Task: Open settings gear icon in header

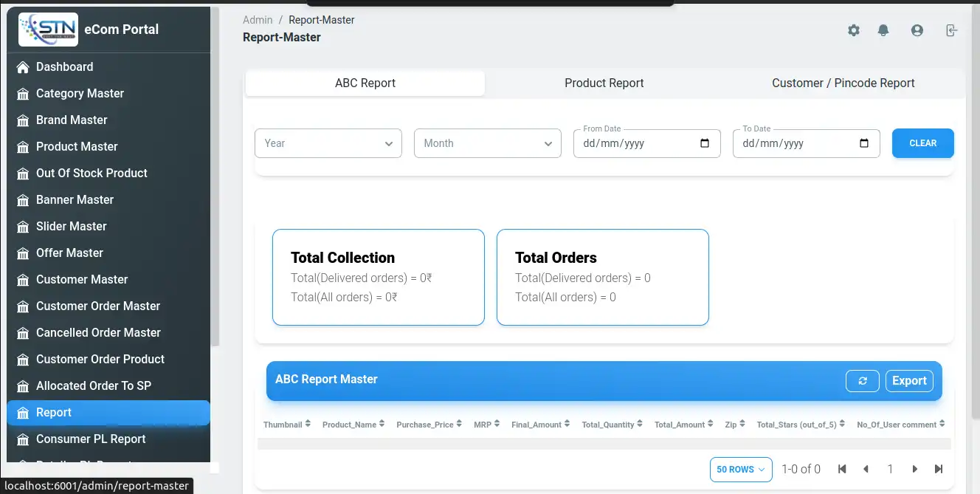Action: click(x=854, y=30)
